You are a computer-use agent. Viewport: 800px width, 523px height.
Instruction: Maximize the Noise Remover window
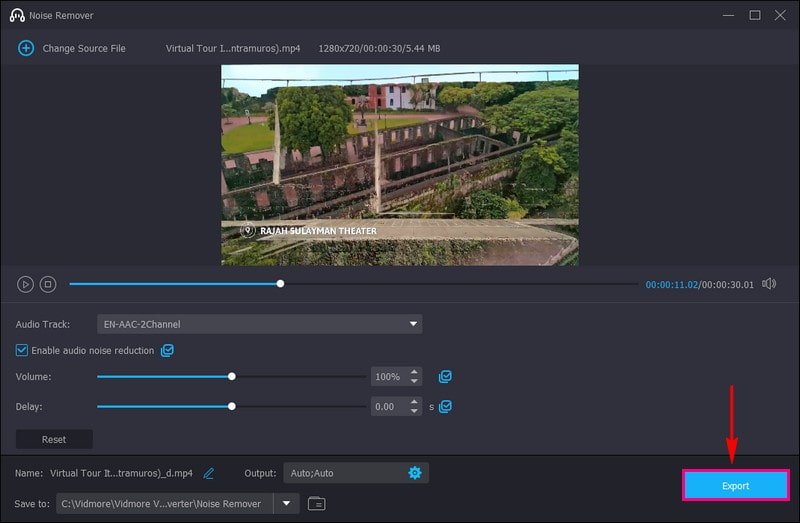[x=755, y=15]
